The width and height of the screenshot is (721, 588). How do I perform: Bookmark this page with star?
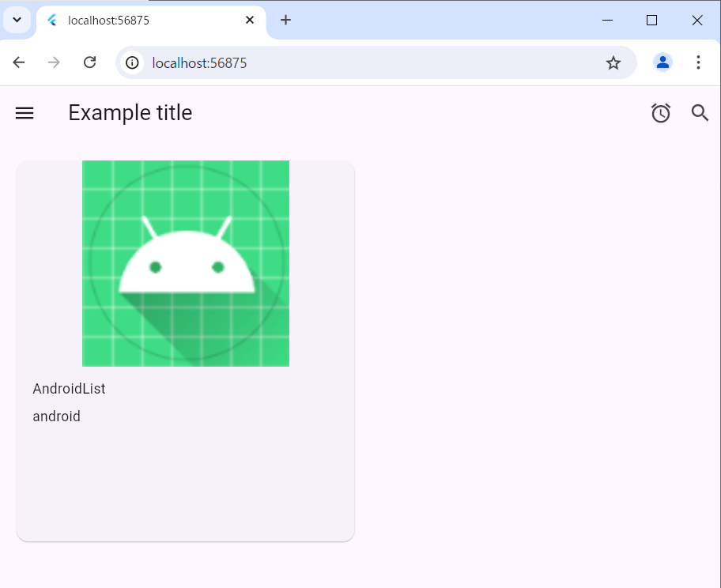(613, 62)
